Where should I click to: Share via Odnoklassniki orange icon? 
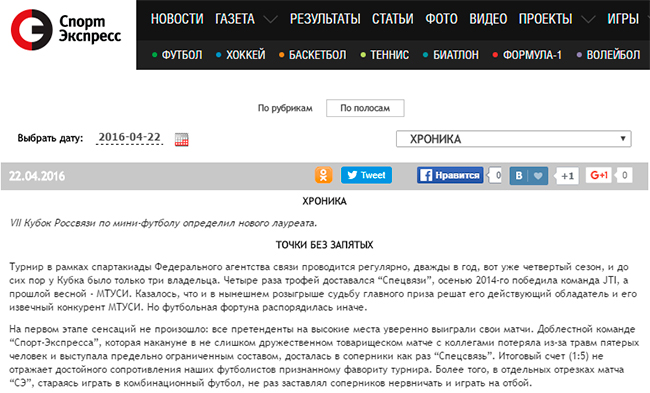tap(323, 175)
